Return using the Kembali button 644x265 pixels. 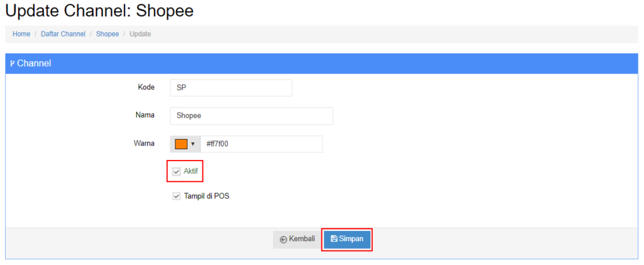pos(297,240)
